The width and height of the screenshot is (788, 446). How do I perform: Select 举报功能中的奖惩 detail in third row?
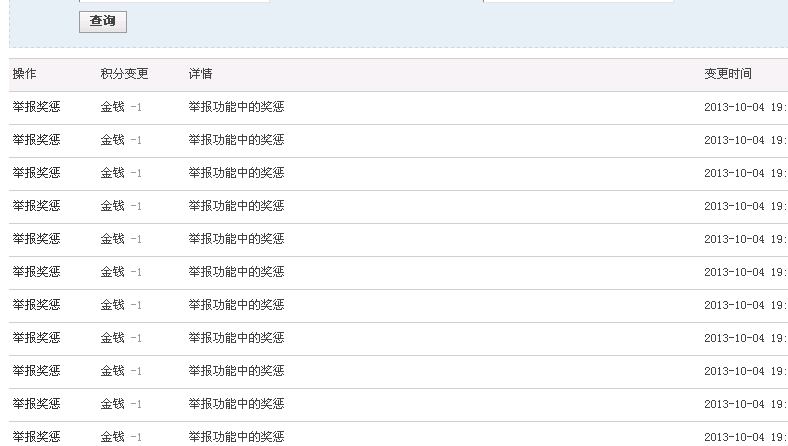(236, 173)
